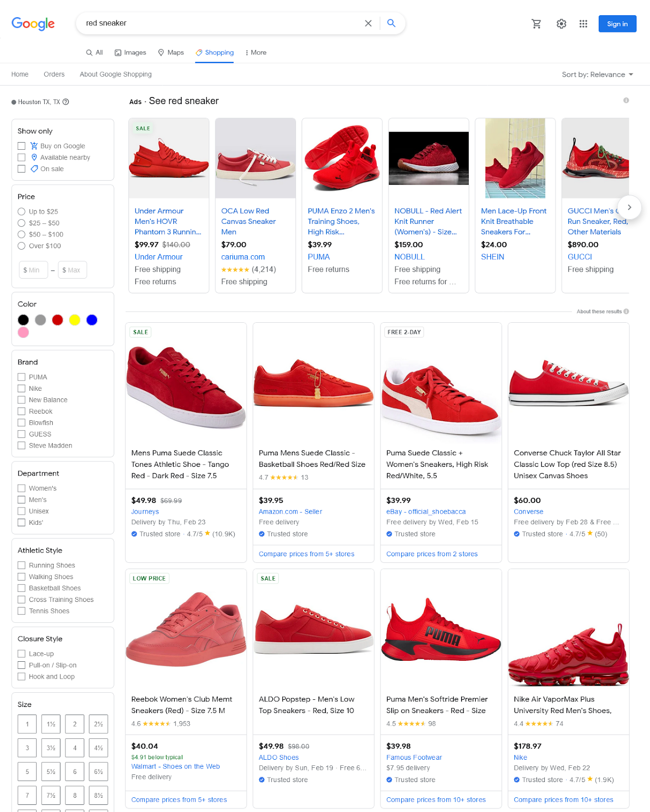Check the New Balance brand filter

click(x=21, y=400)
